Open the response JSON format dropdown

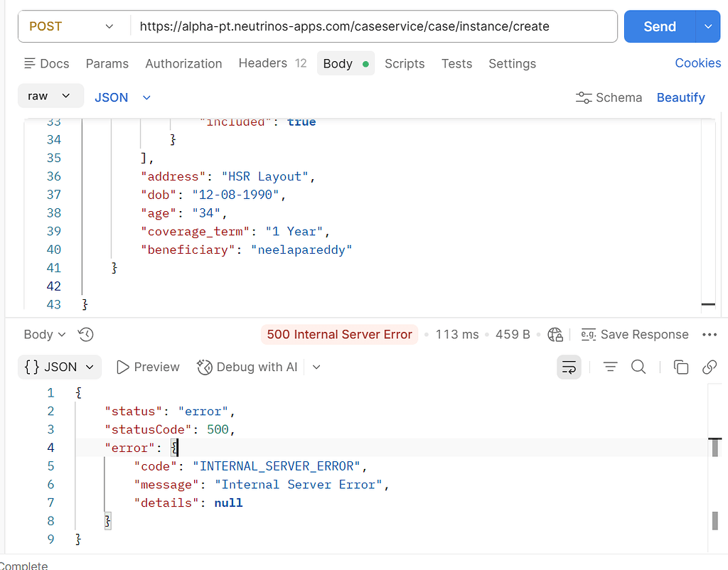(x=60, y=367)
